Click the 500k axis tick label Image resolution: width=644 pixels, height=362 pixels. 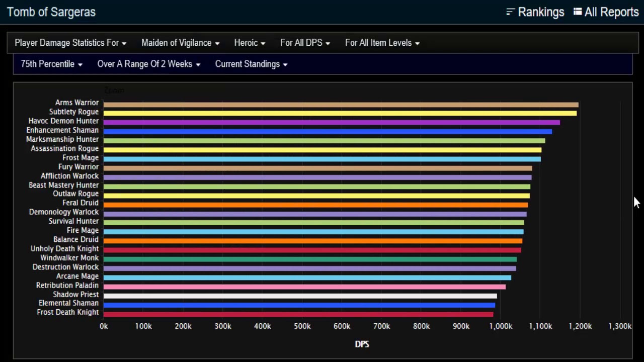(x=302, y=326)
